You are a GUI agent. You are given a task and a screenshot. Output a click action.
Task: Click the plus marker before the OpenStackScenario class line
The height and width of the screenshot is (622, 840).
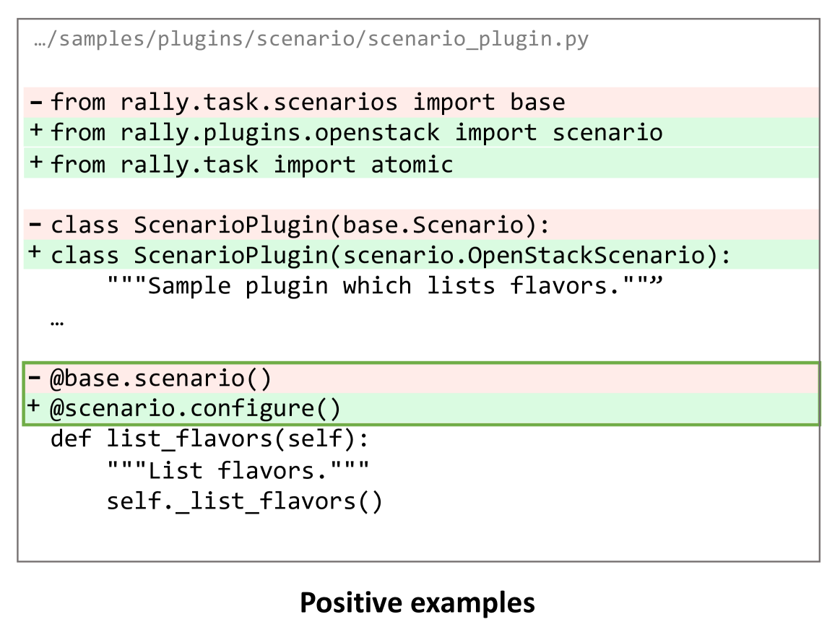pos(36,255)
